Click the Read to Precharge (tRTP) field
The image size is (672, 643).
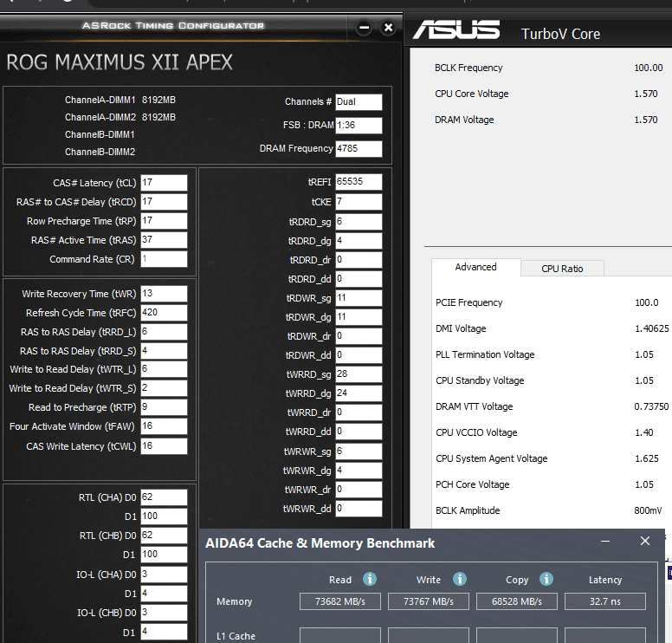(x=165, y=407)
